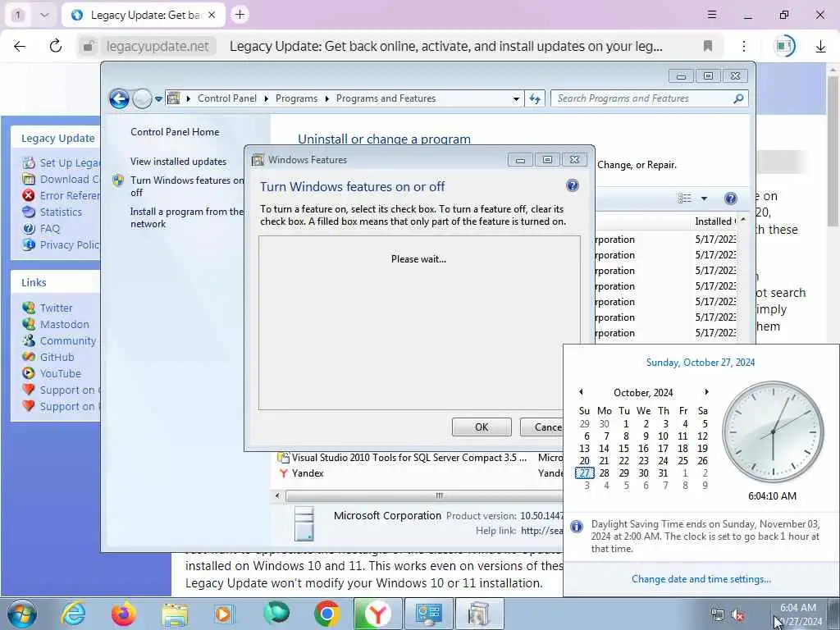Expand the browser tab list chevron

click(44, 15)
